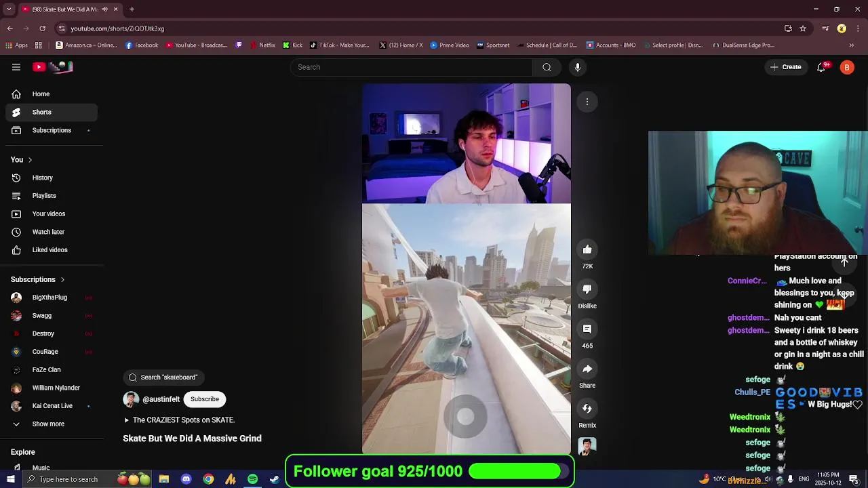Go back using the browser back arrow
The width and height of the screenshot is (868, 488).
9,28
